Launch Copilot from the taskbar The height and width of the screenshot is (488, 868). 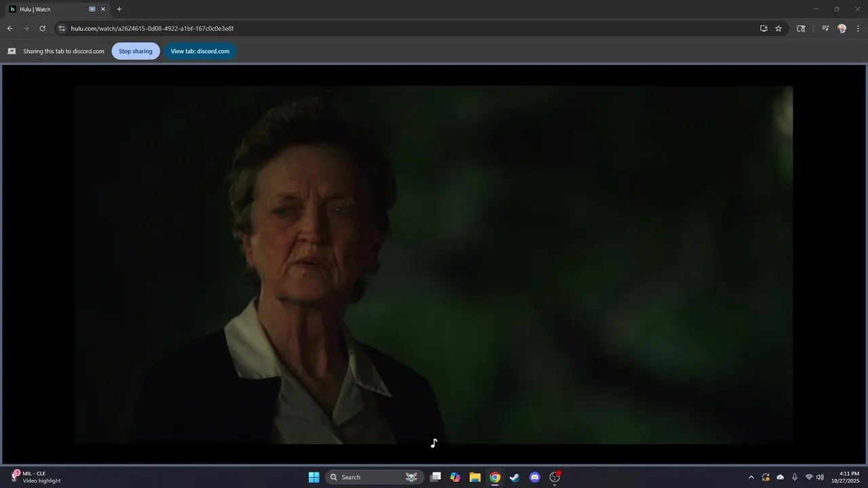coord(455,477)
